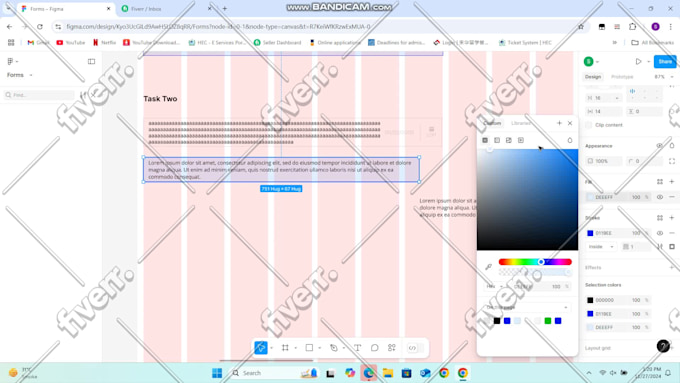Click the Appearance blend mode drop icon
This screenshot has height=383, width=680.
[x=672, y=146]
